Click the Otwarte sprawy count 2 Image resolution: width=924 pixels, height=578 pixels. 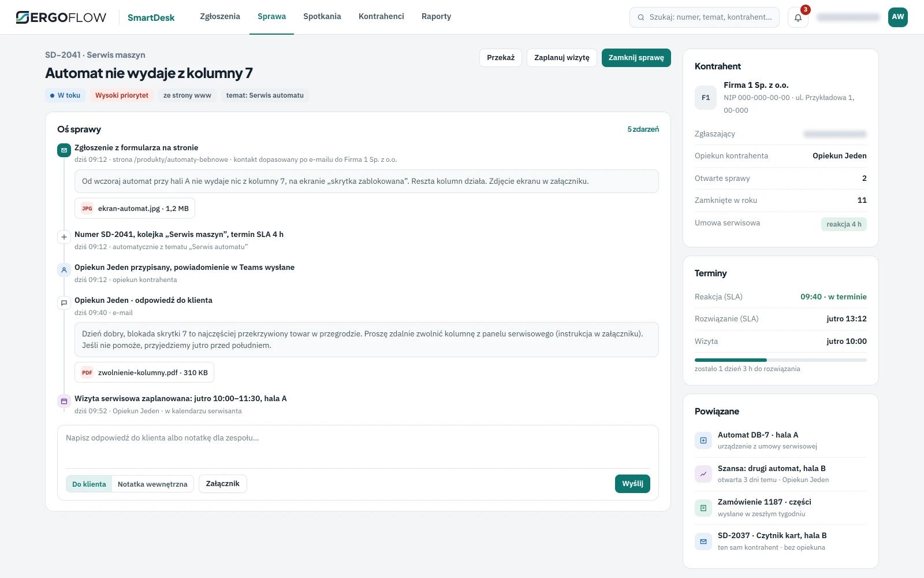point(864,179)
